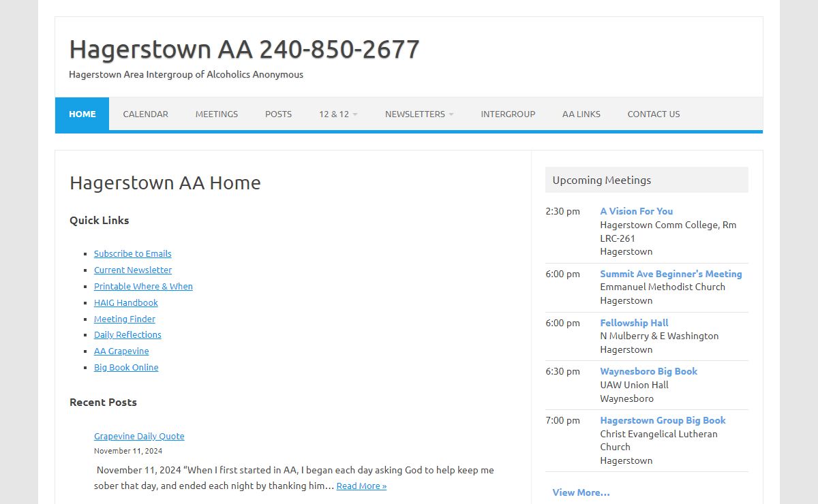The height and width of the screenshot is (504, 818).
Task: Click View More… under Upcoming Meetings
Action: pyautogui.click(x=581, y=492)
